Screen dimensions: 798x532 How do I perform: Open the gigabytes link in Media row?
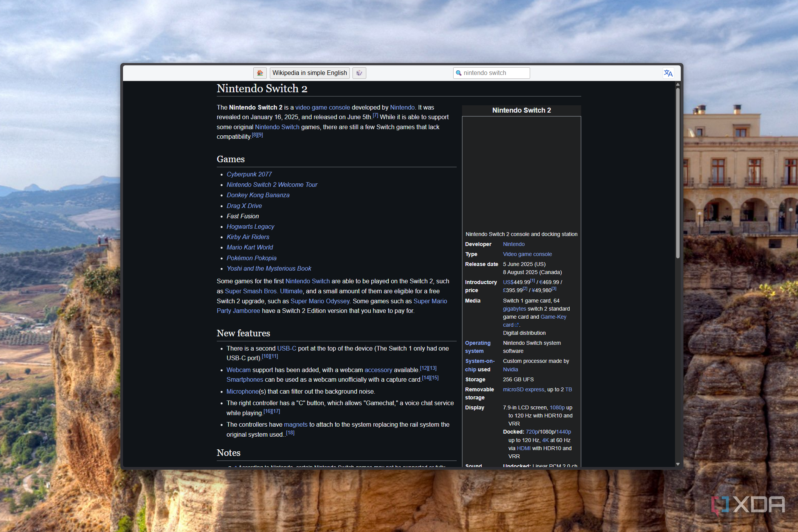coord(514,309)
